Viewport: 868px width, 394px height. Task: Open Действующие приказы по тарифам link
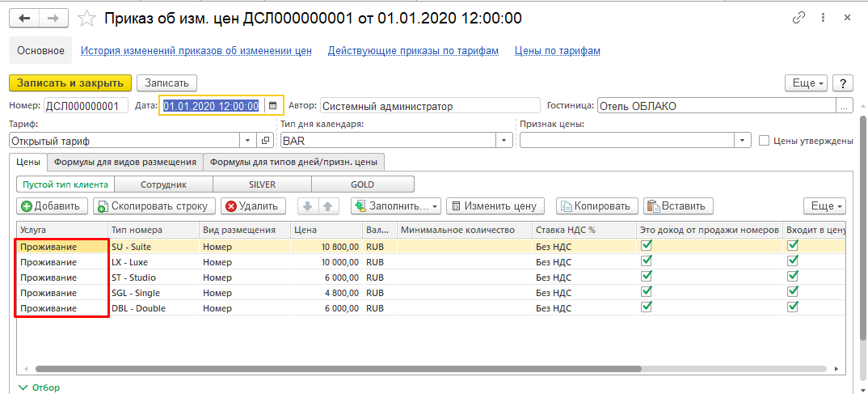pos(414,51)
